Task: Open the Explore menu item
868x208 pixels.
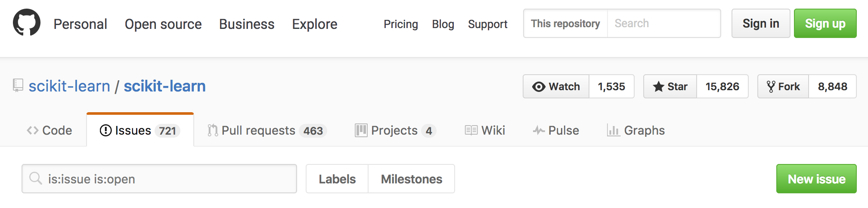Action: point(315,24)
